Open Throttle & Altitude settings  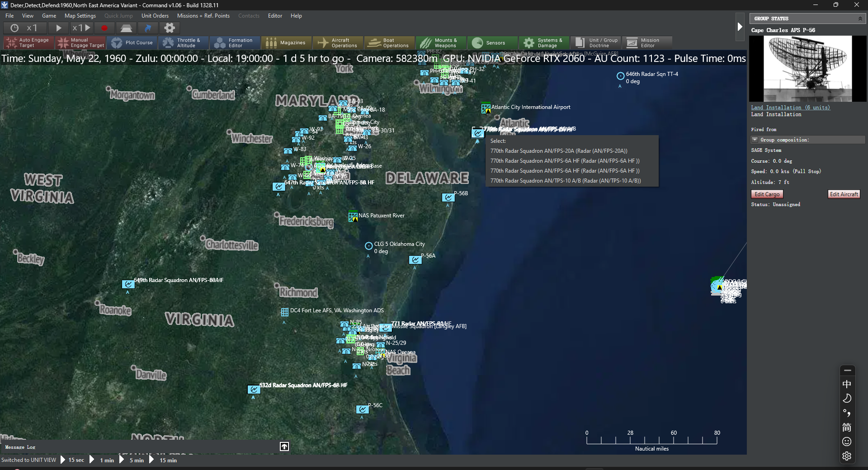click(x=184, y=42)
